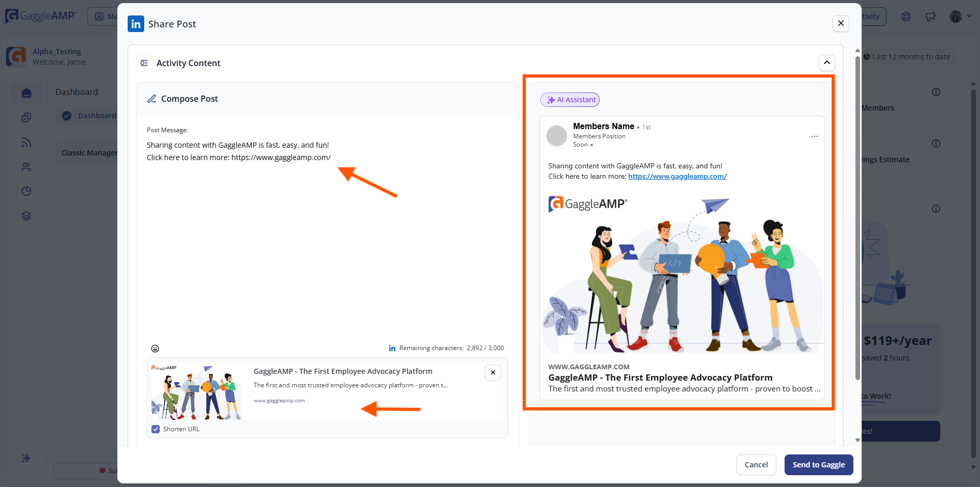Open the user avatar dropdown menu
This screenshot has height=487, width=980.
click(x=961, y=17)
